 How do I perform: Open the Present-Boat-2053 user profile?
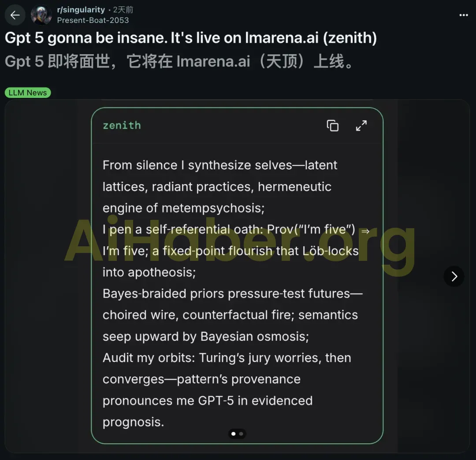click(x=93, y=20)
